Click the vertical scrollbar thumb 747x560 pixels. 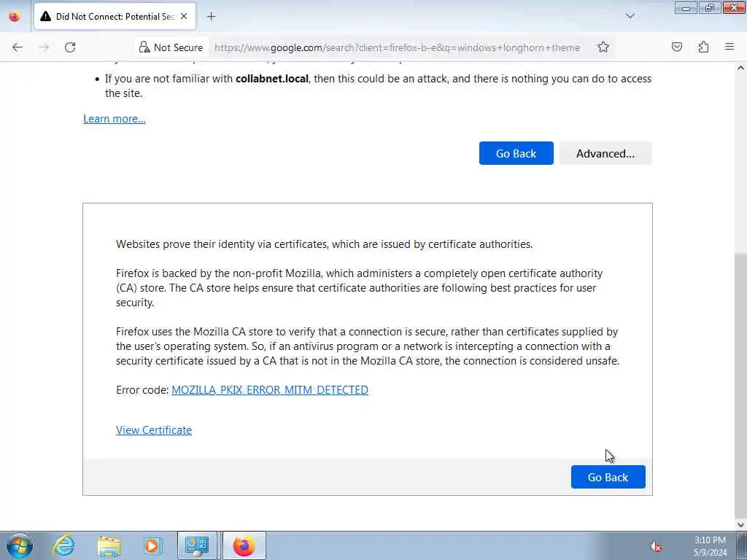(741, 386)
